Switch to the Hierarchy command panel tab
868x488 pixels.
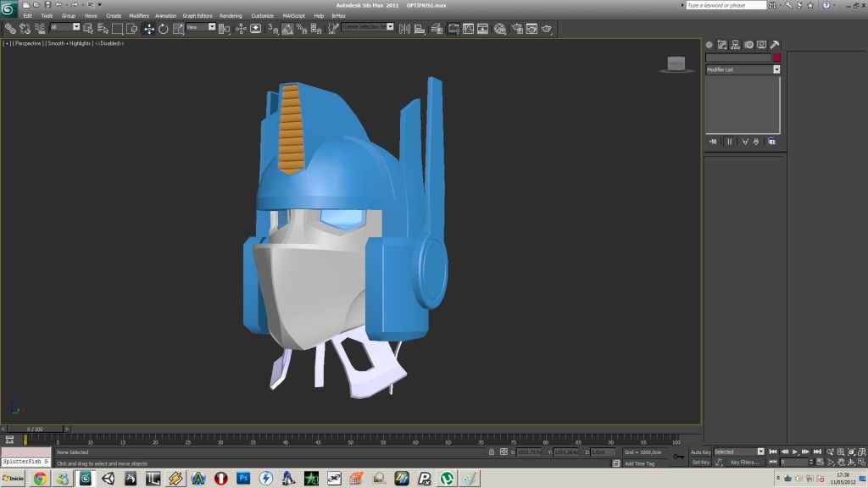point(735,44)
